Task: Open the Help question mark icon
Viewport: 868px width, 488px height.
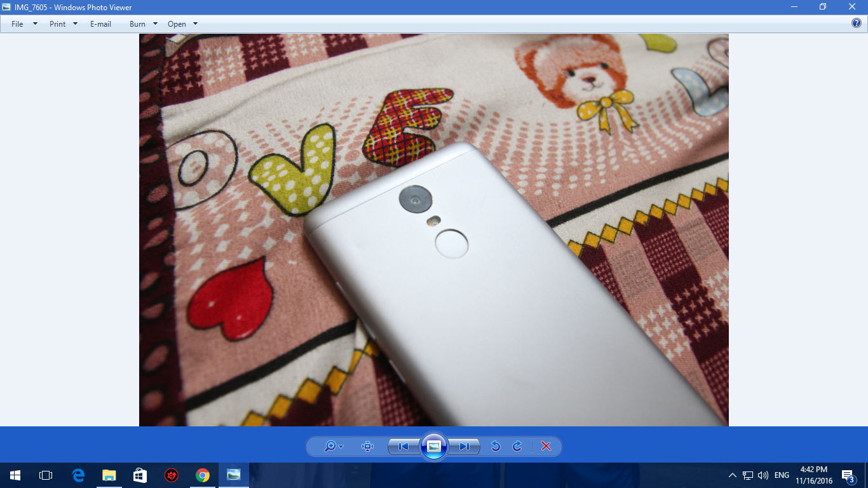Action: tap(857, 24)
